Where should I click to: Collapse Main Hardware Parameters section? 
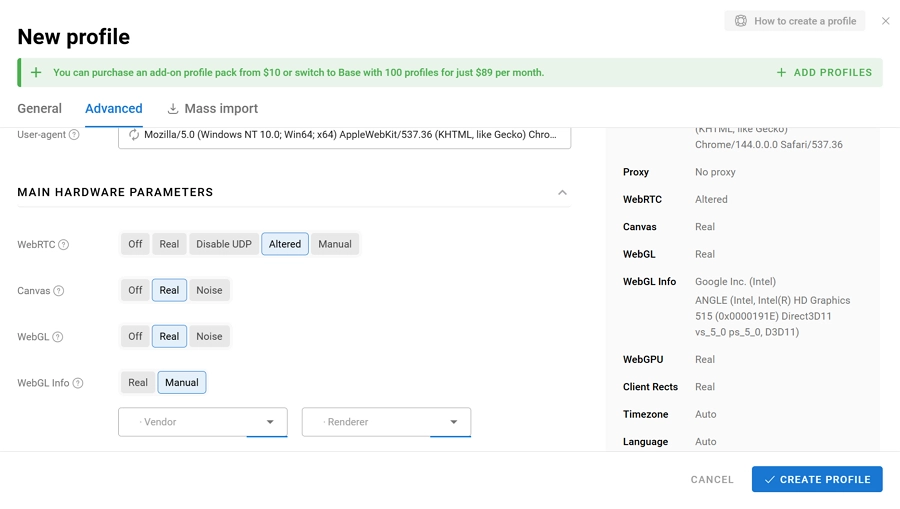point(562,192)
